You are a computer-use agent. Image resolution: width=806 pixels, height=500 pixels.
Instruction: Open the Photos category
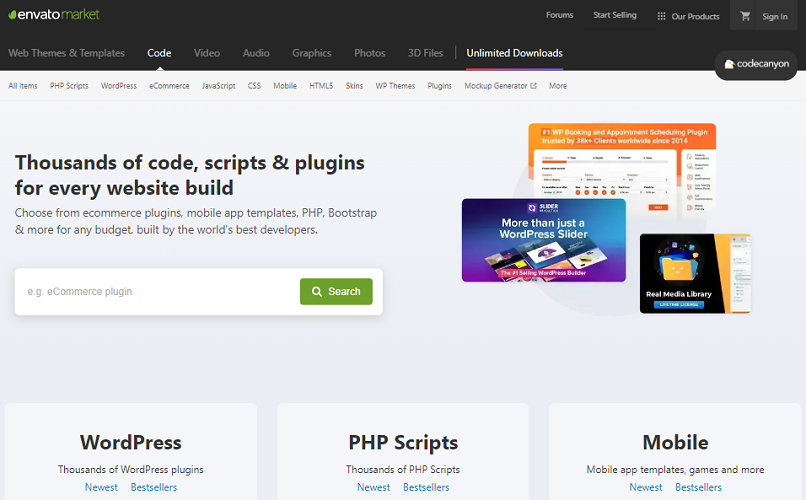370,53
